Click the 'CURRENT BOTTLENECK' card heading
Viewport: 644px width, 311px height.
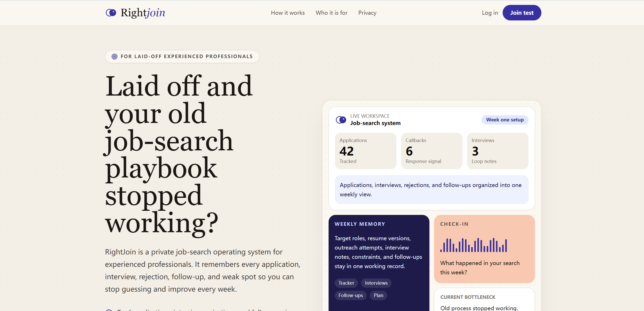[x=468, y=297]
